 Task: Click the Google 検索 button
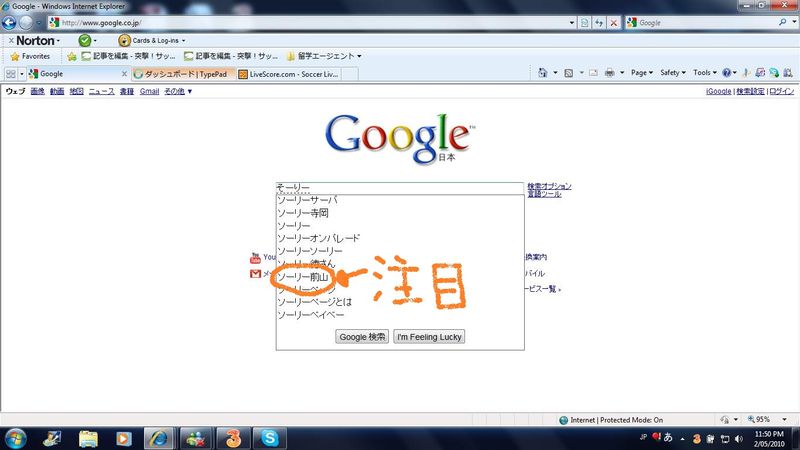tap(362, 337)
